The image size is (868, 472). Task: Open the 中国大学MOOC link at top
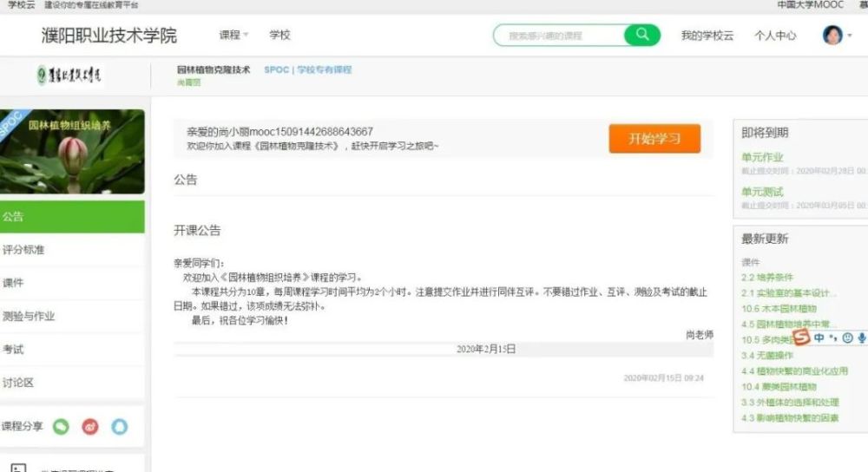tap(810, 5)
